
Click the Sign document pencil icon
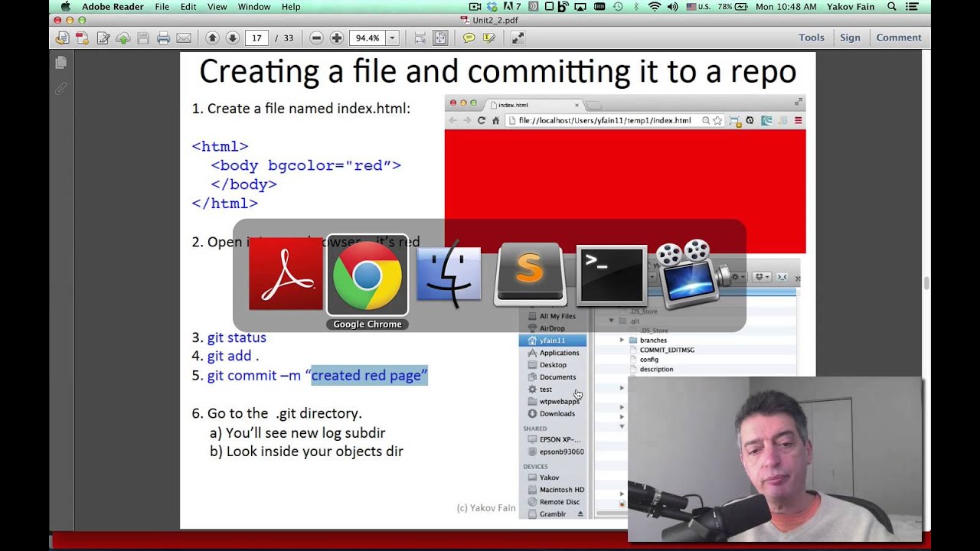tap(103, 37)
